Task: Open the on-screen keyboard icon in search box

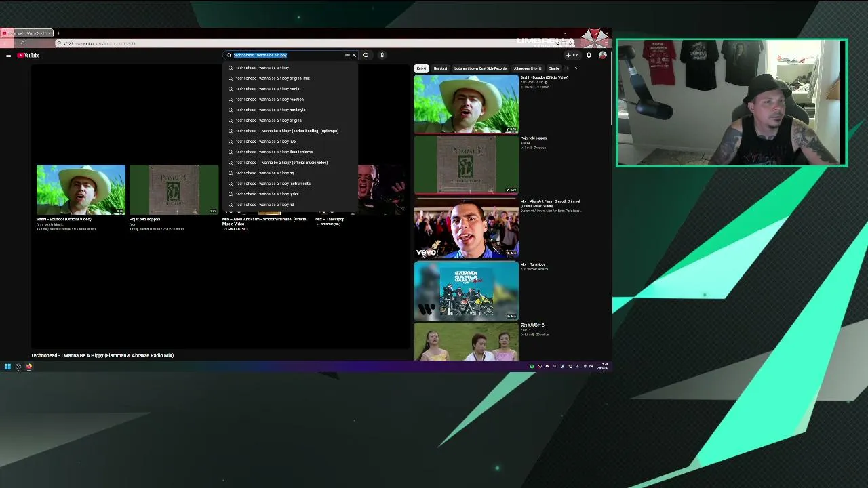Action: coord(347,55)
